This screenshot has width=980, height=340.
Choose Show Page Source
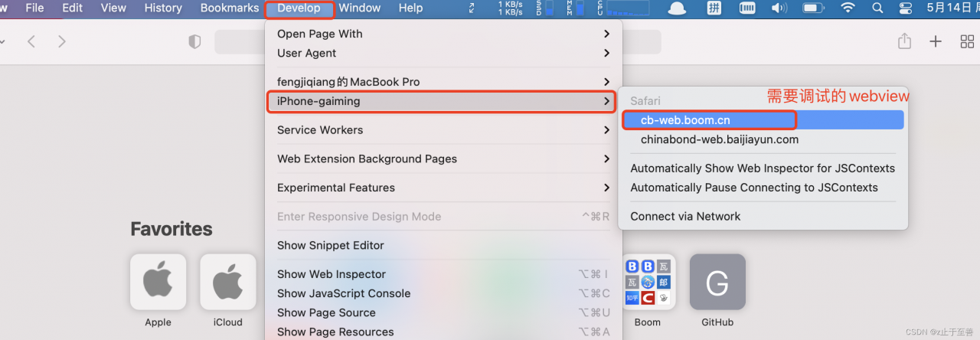444,312
